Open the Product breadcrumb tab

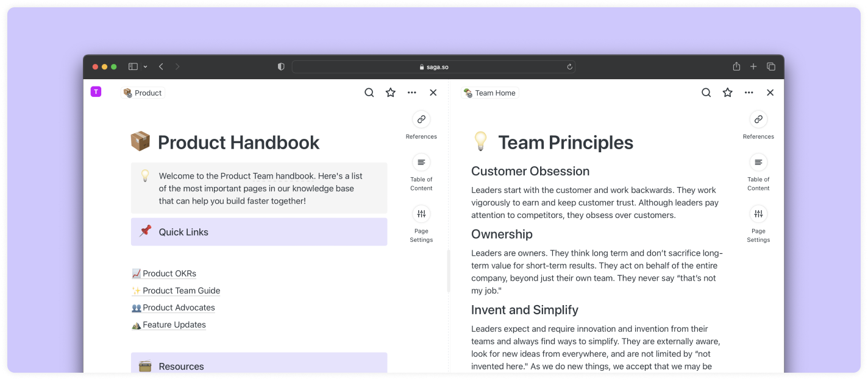click(x=143, y=93)
